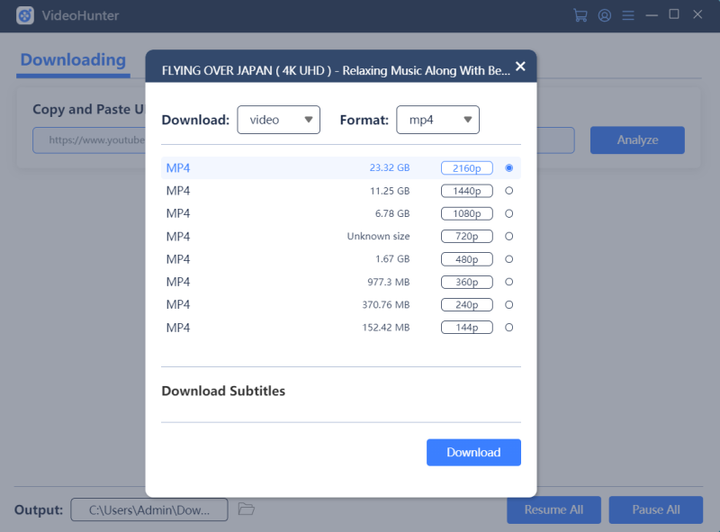Select the 720p radio button
This screenshot has height=532, width=720.
coord(509,236)
